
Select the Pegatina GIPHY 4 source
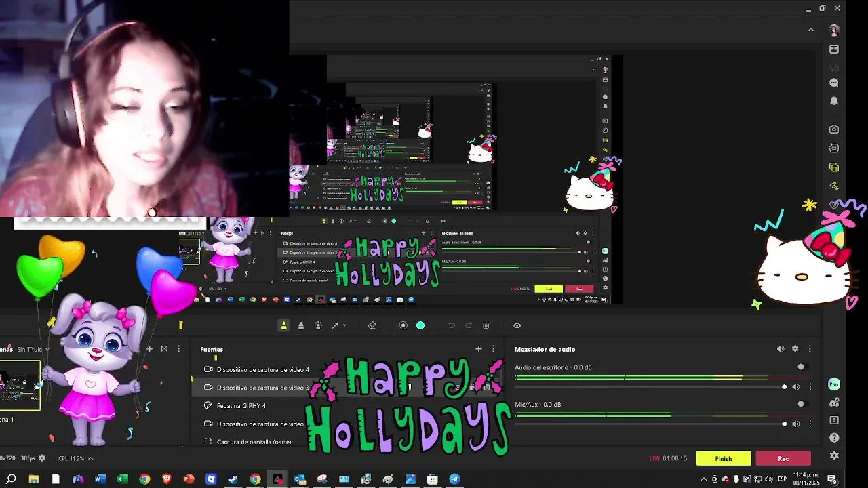(241, 405)
